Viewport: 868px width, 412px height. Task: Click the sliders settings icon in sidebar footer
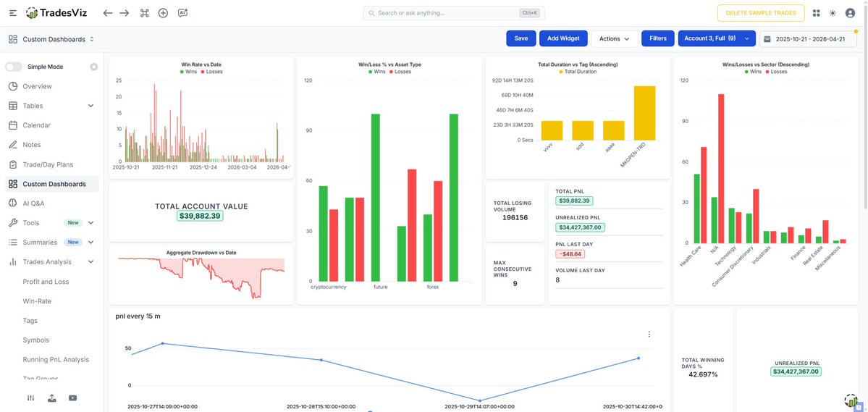[30, 398]
